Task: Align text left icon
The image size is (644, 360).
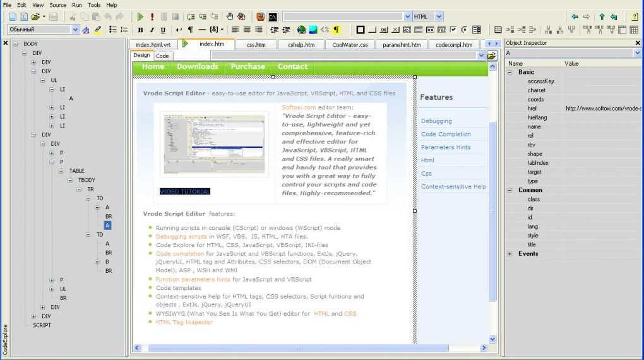Action: 235,30
